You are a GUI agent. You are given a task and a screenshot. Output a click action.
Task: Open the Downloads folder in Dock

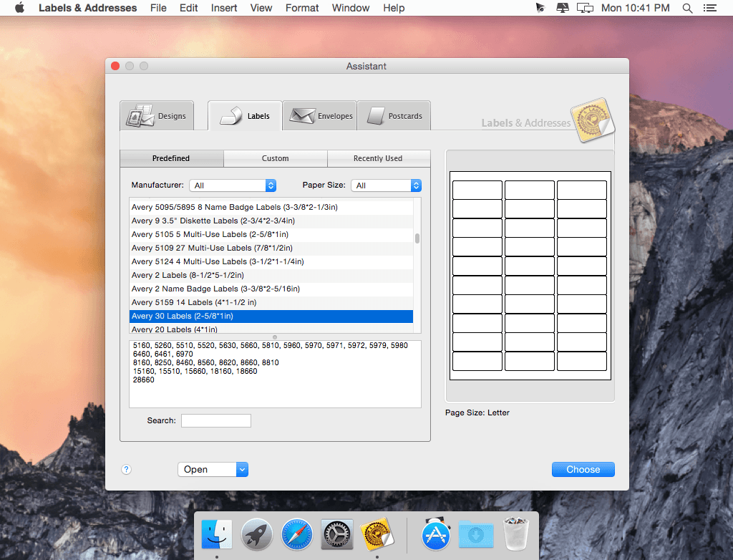476,534
